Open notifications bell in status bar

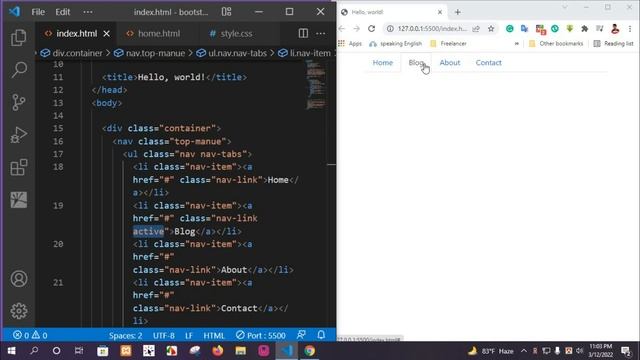click(321, 335)
